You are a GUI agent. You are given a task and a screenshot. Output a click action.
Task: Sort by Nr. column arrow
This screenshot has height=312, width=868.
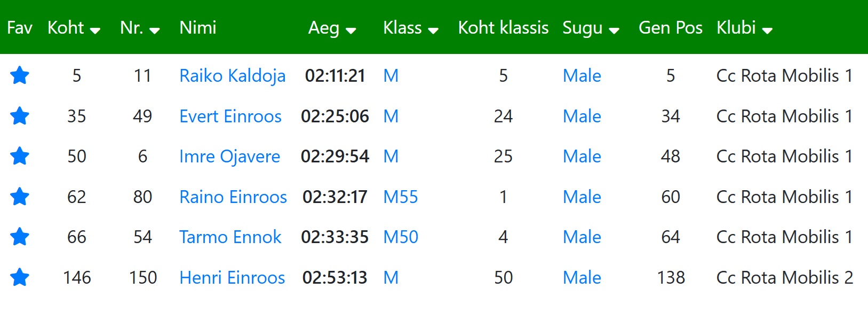[155, 30]
